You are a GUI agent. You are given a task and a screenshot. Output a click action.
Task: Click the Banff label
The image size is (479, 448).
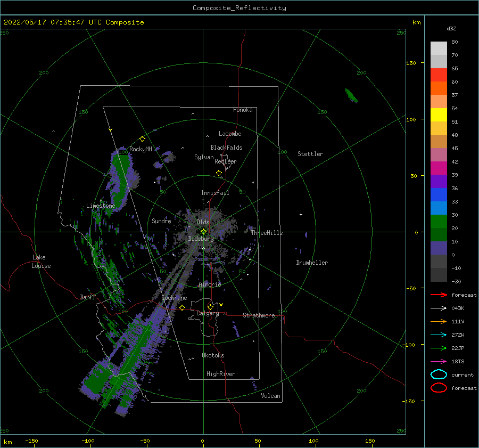click(88, 297)
